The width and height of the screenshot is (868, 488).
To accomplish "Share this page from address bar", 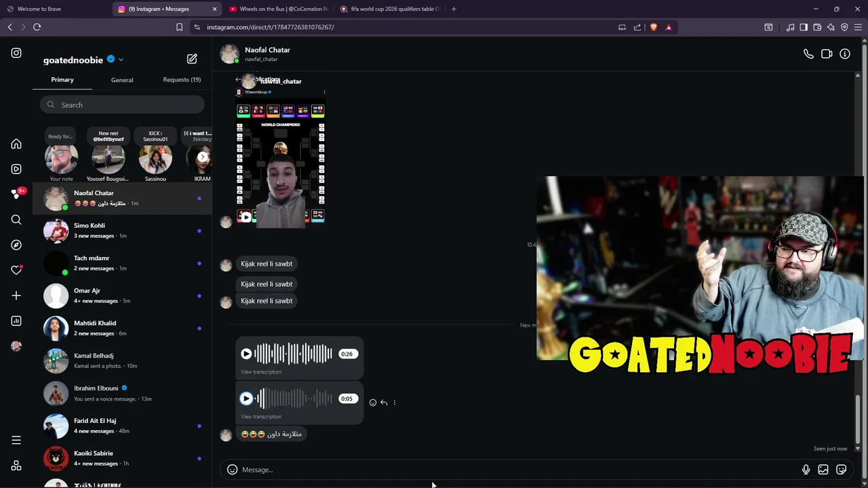I will [x=637, y=27].
